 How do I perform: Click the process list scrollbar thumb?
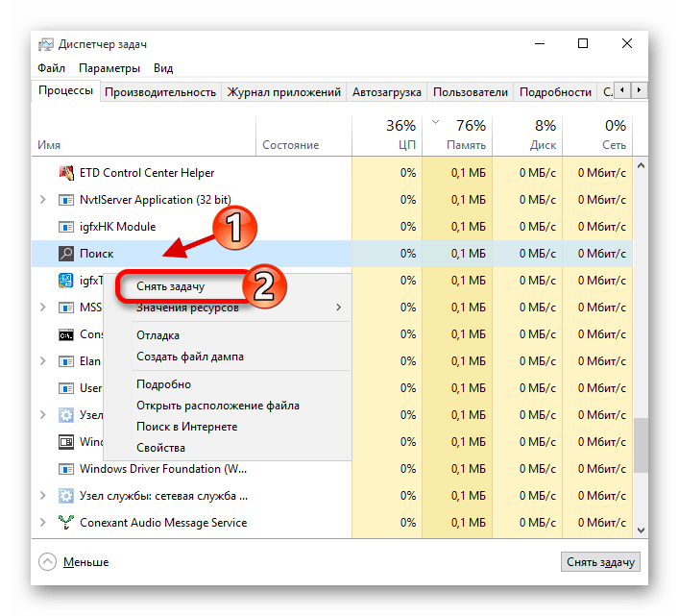641,445
